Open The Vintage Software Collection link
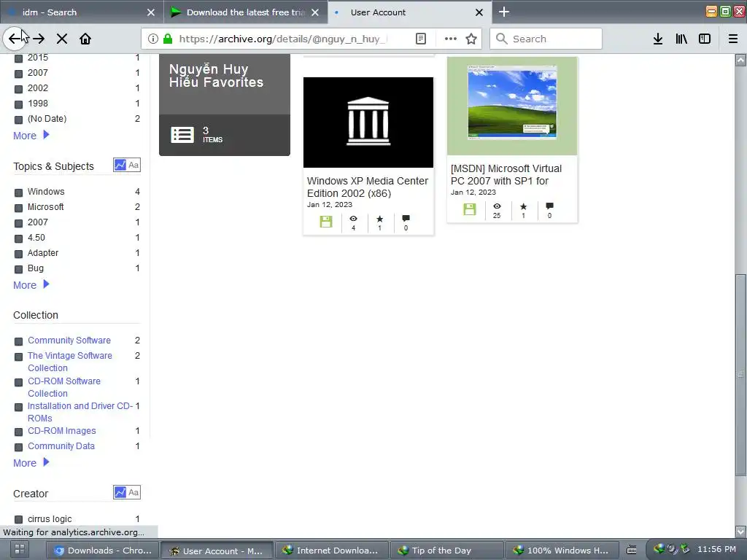The height and width of the screenshot is (560, 747). 69,362
